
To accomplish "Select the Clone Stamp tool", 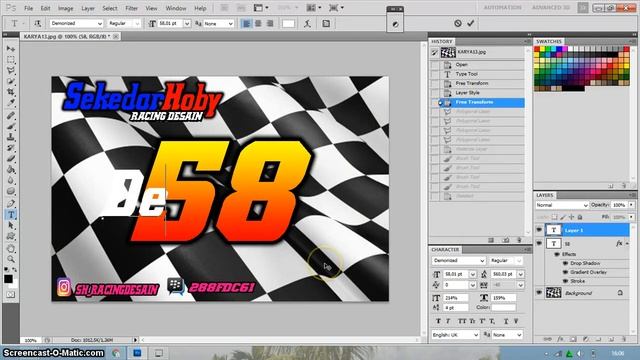I will tap(11, 137).
